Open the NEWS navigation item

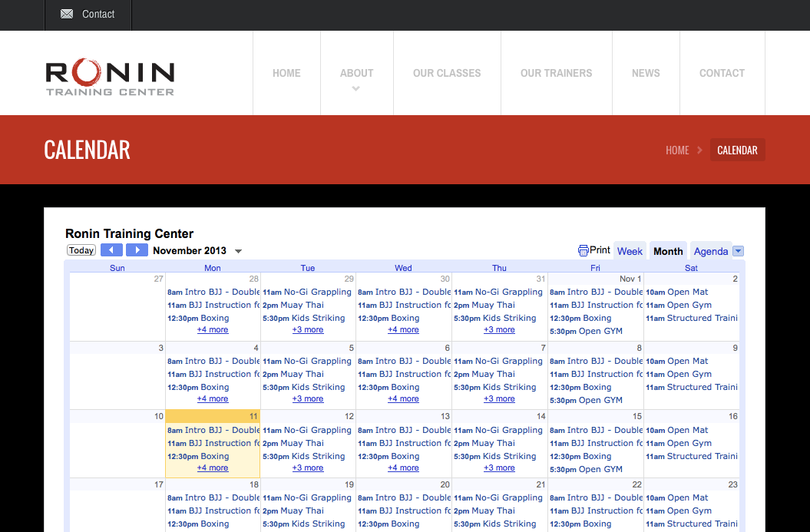[x=646, y=74]
